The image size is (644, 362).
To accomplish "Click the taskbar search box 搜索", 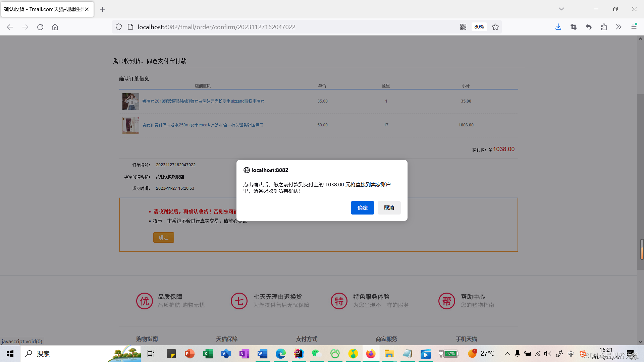I will (x=80, y=354).
